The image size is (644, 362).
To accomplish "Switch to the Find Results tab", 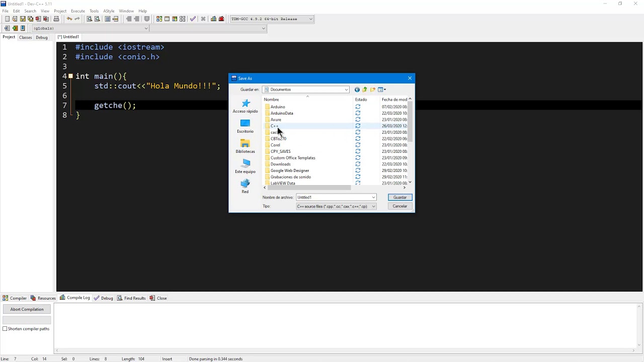I will 131,298.
